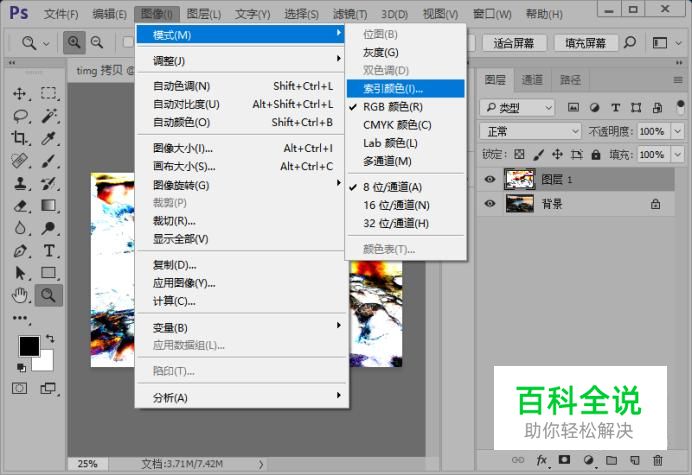The height and width of the screenshot is (475, 692).
Task: Open the layers panel menu icon
Action: [678, 80]
